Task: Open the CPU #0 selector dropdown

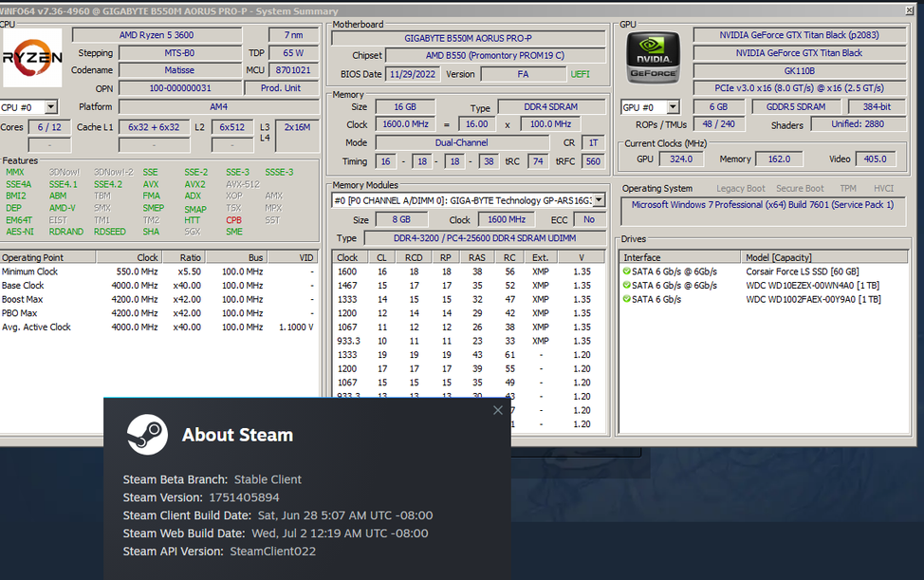Action: point(51,107)
